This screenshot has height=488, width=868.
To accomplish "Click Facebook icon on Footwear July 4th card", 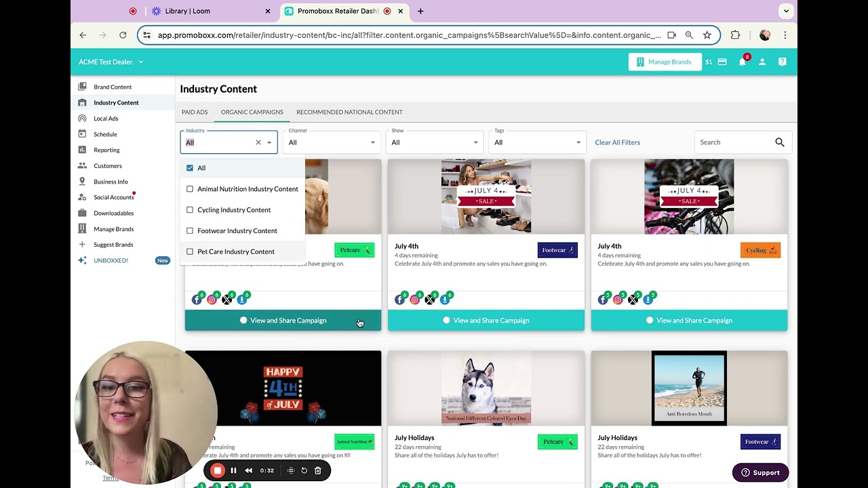I will [x=400, y=300].
